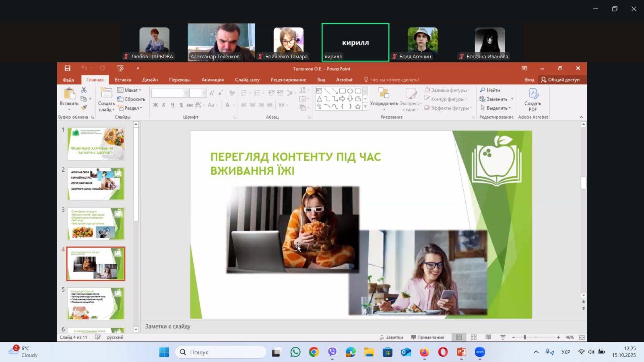Click the Общий доступ share button
Image resolution: width=644 pixels, height=362 pixels.
click(x=560, y=80)
